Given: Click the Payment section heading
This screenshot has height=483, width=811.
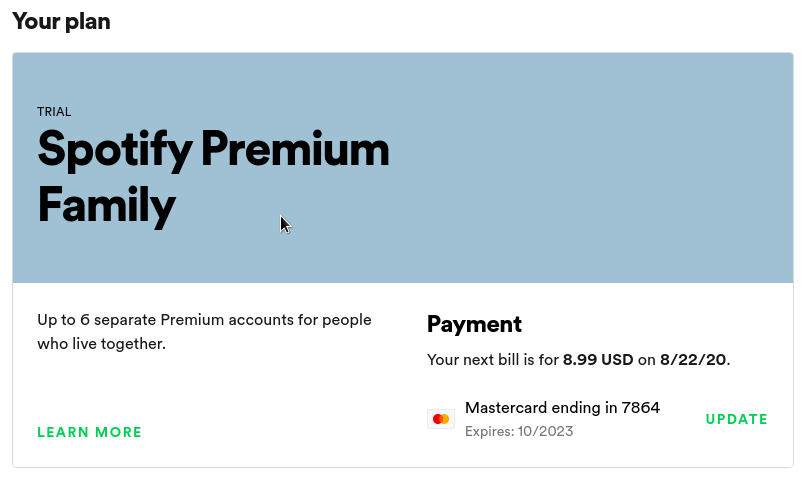Looking at the screenshot, I should point(474,325).
